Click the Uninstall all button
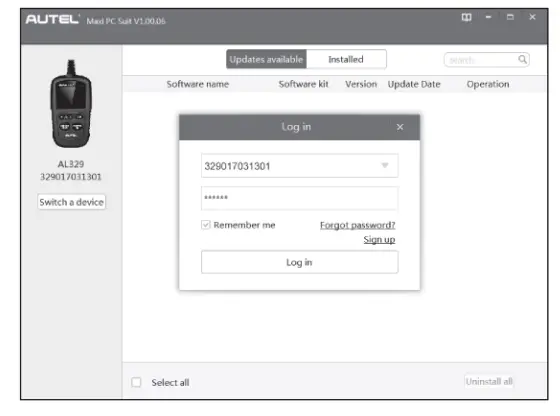Image resolution: width=560 pixels, height=416 pixels. 489,381
